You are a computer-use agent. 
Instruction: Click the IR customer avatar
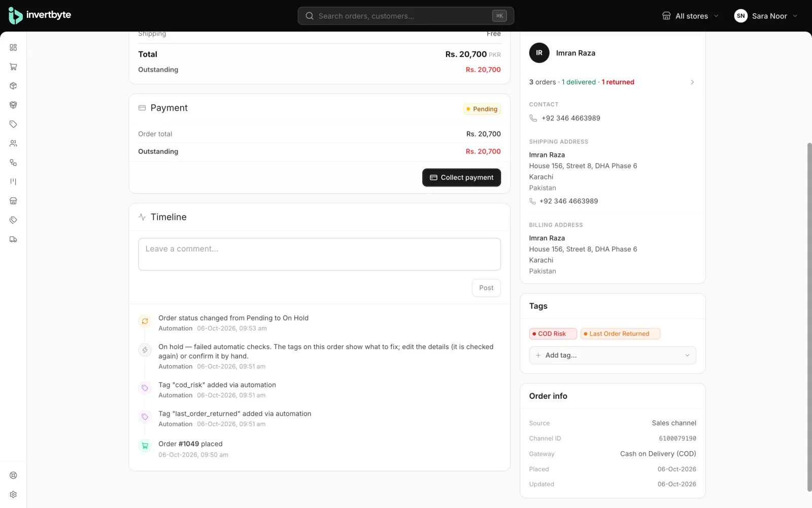pos(539,53)
